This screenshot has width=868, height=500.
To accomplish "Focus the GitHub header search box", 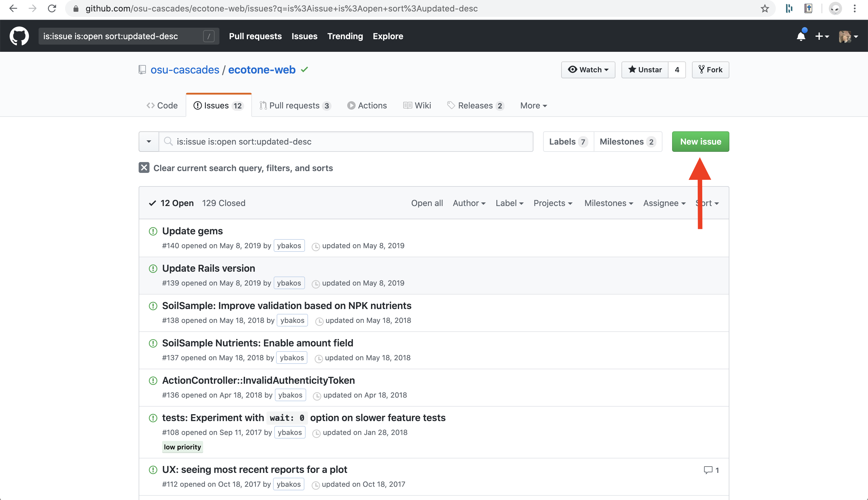I will click(129, 36).
